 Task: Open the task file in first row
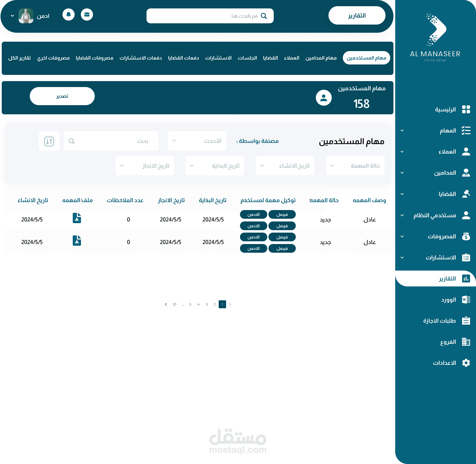click(x=77, y=218)
